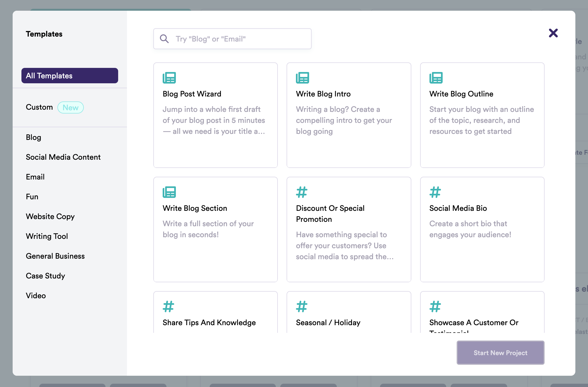The width and height of the screenshot is (588, 387).
Task: Click the Templates heading in sidebar
Action: [44, 34]
